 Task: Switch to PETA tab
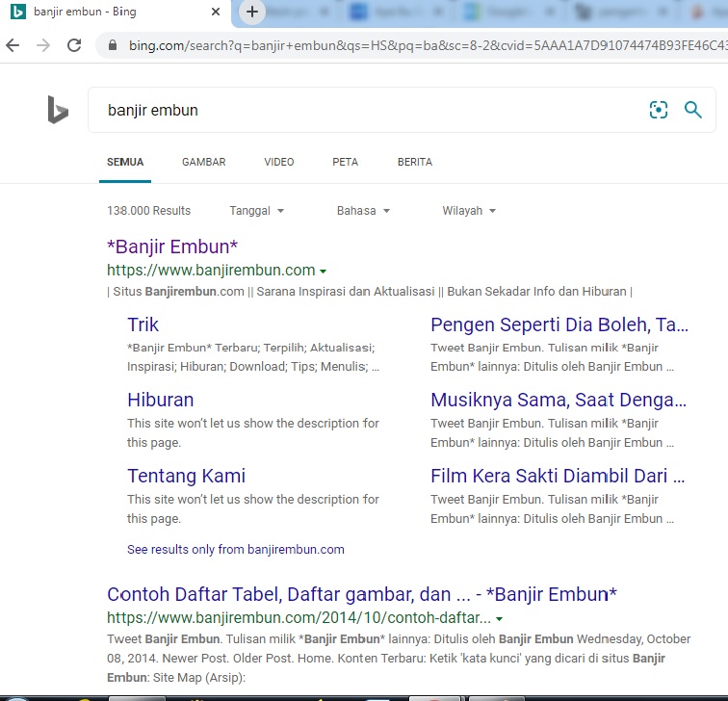345,162
